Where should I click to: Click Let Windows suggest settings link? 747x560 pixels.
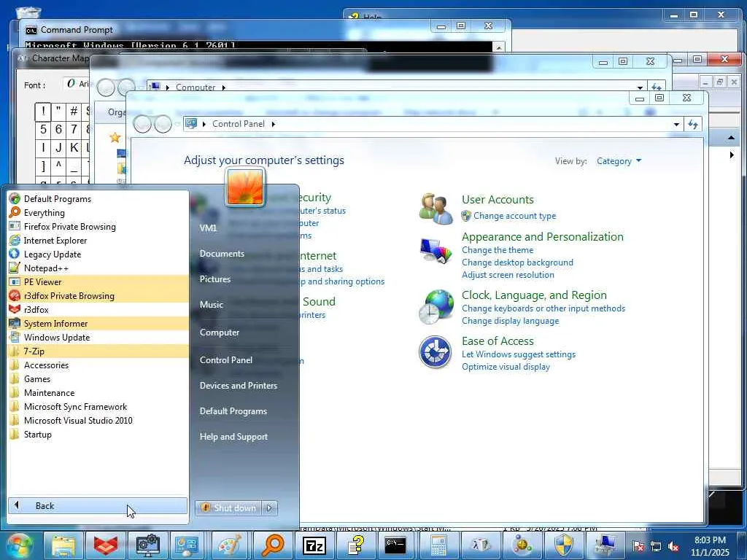pos(519,354)
